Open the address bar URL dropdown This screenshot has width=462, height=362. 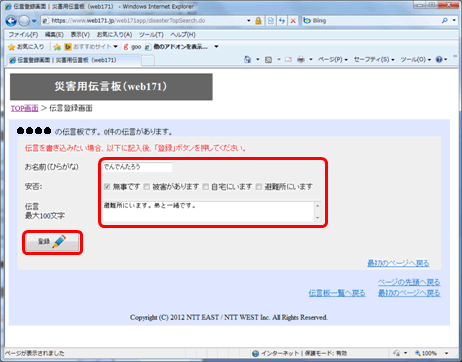(x=249, y=21)
